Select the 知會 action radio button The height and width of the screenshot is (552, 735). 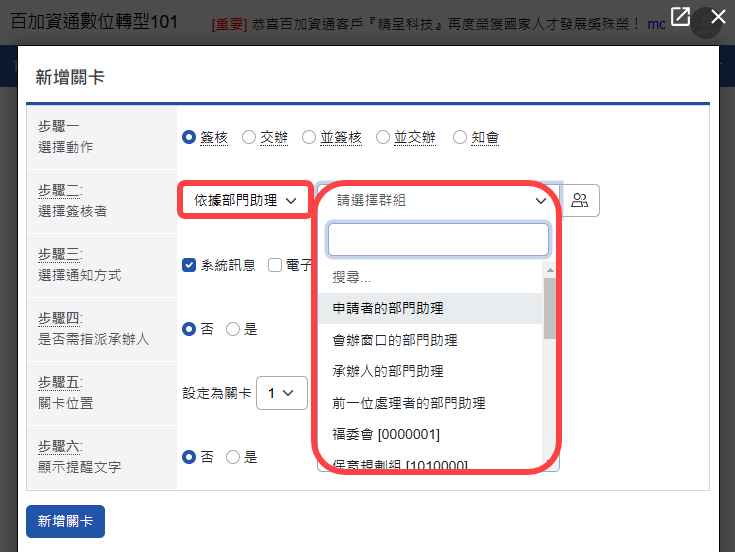pyautogui.click(x=460, y=137)
